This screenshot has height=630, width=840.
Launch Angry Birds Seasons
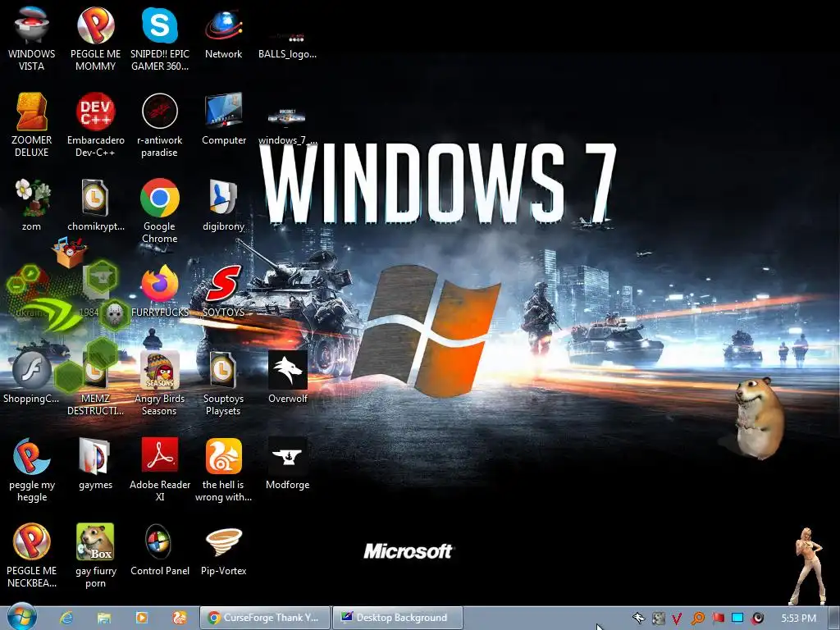pos(160,384)
